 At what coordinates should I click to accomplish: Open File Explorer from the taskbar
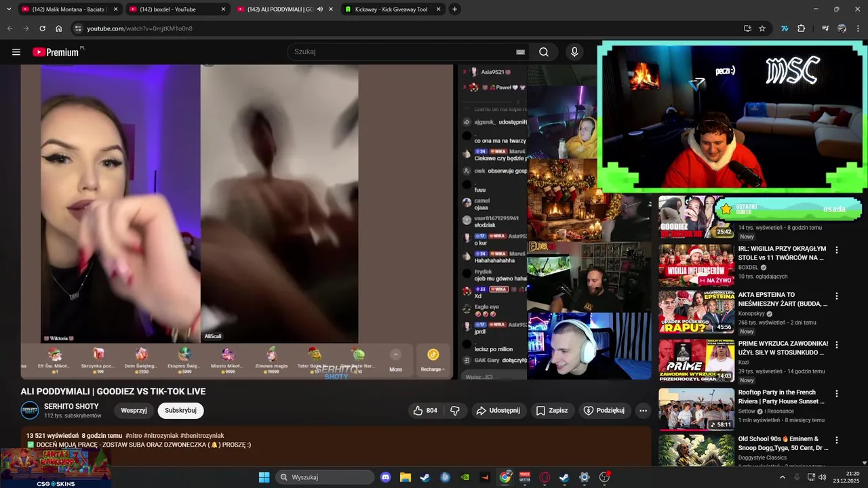(x=405, y=477)
